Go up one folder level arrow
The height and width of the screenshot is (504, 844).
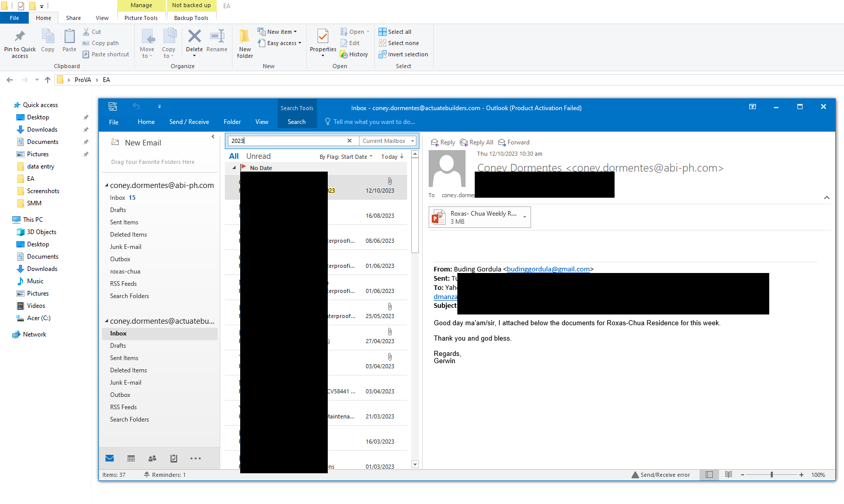[x=48, y=80]
